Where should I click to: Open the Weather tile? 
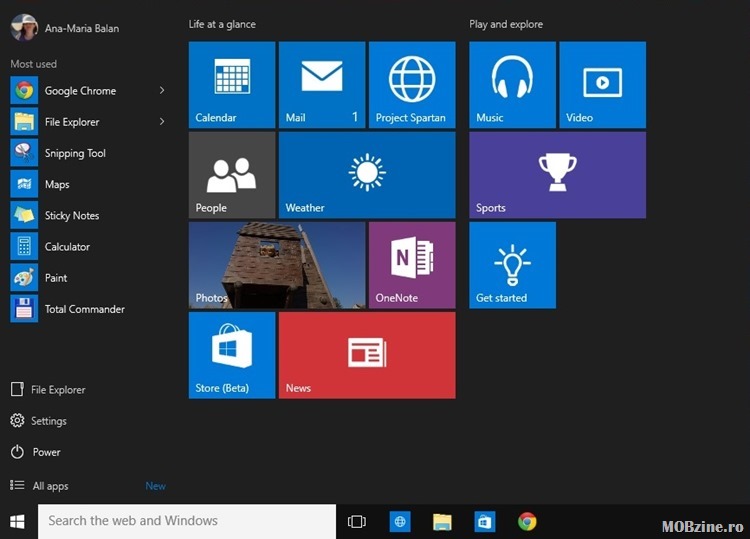coord(367,175)
